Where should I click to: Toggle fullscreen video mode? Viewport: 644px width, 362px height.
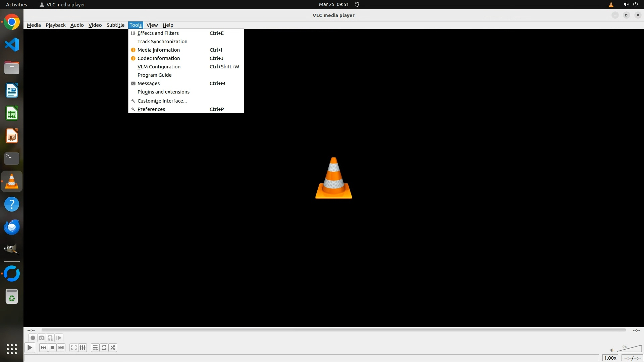pyautogui.click(x=73, y=348)
